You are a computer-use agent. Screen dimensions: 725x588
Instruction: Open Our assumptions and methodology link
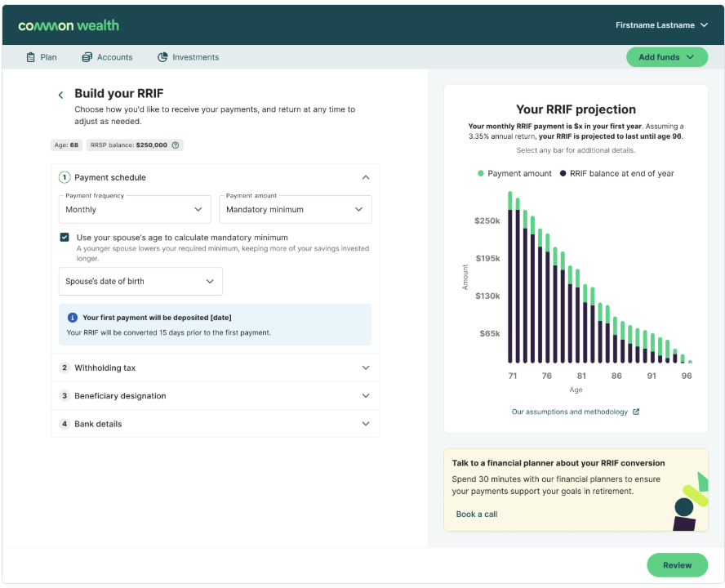576,412
